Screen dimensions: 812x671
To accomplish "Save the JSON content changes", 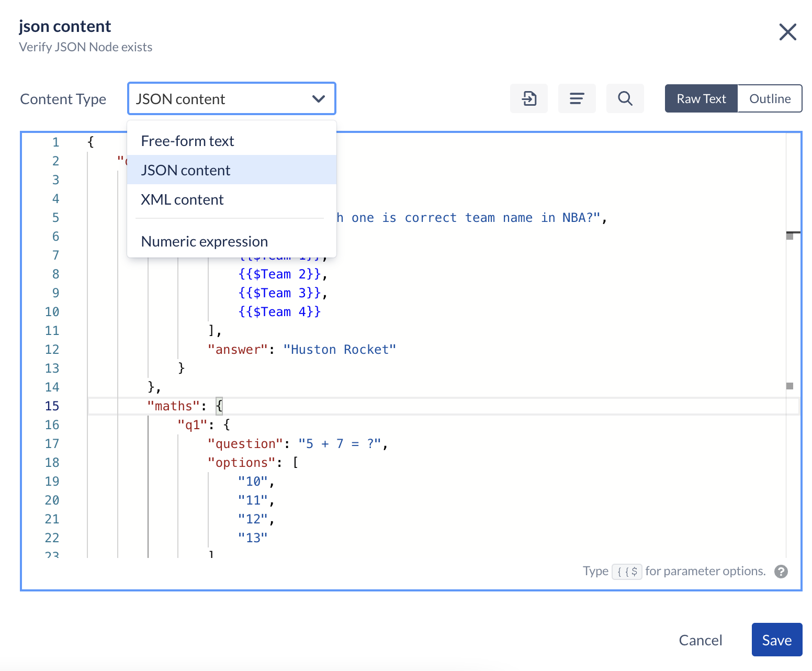I will 776,640.
